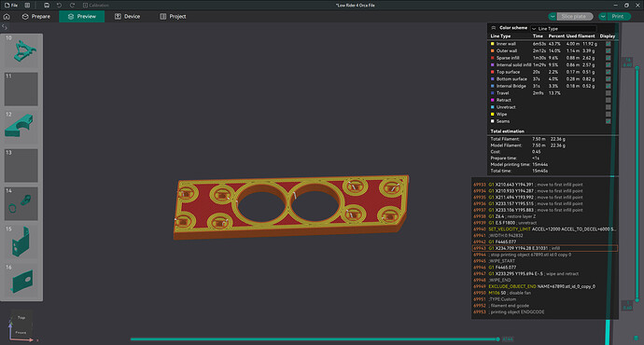Click the Print button
This screenshot has height=345, width=644.
pos(618,17)
